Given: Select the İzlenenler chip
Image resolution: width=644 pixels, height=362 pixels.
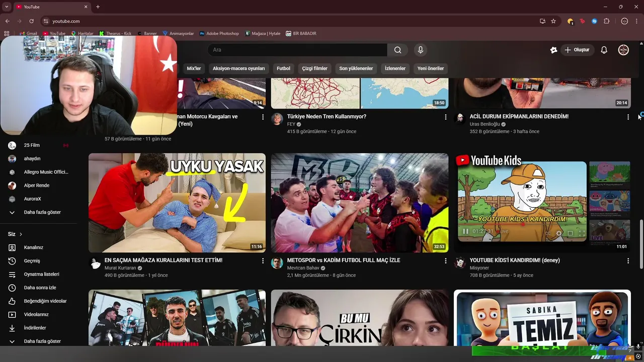Looking at the screenshot, I should click(395, 68).
